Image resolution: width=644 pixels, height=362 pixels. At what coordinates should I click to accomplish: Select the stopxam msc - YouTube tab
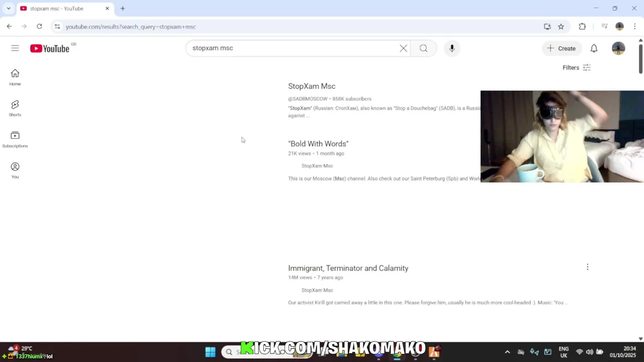pos(64,9)
